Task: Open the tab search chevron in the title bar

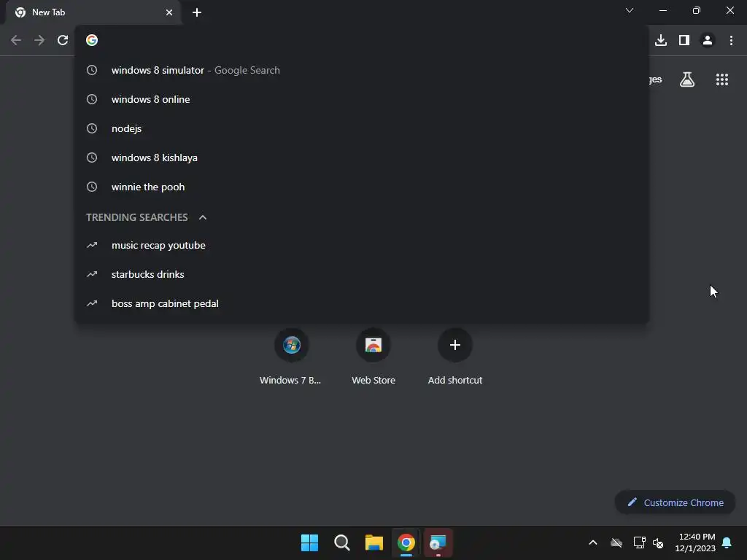Action: tap(630, 10)
